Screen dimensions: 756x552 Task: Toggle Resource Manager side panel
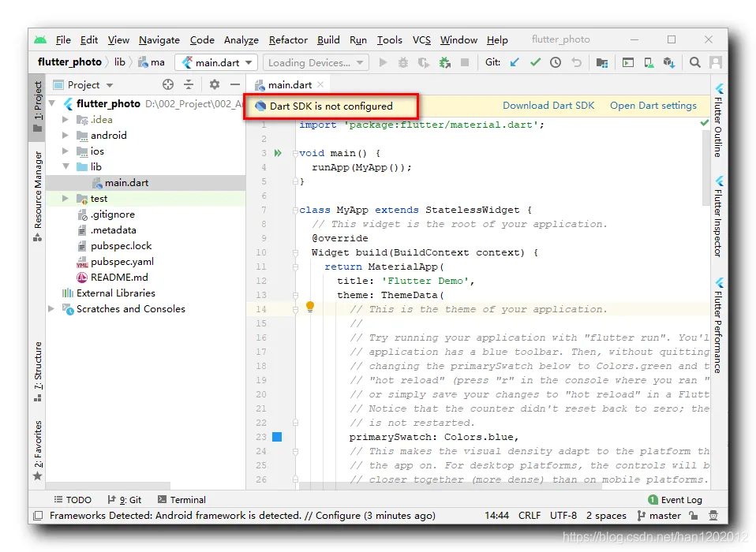(38, 196)
